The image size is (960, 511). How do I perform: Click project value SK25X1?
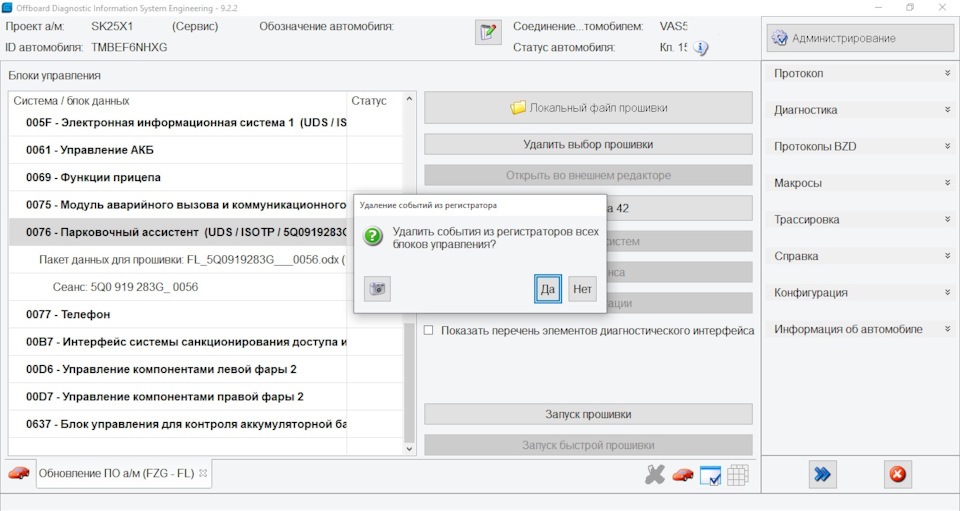pyautogui.click(x=112, y=27)
